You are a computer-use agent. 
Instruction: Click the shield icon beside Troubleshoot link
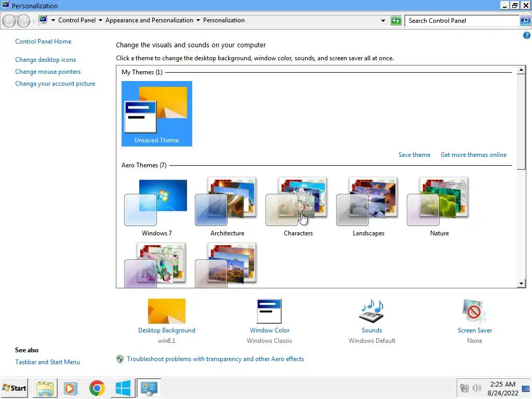pyautogui.click(x=120, y=359)
